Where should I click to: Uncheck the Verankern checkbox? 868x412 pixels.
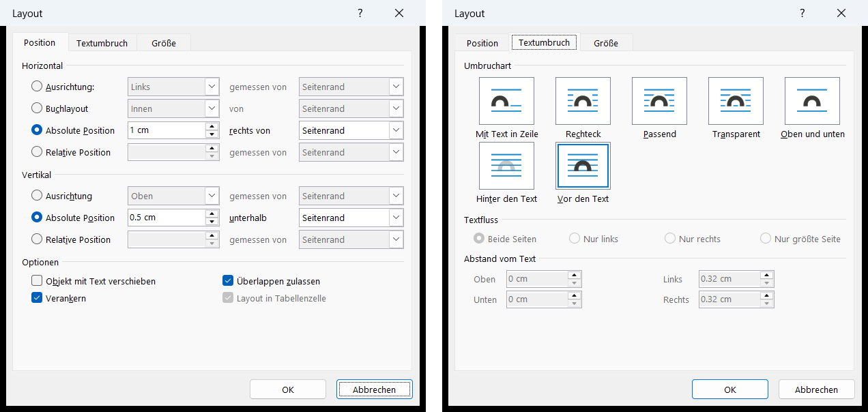coord(37,298)
